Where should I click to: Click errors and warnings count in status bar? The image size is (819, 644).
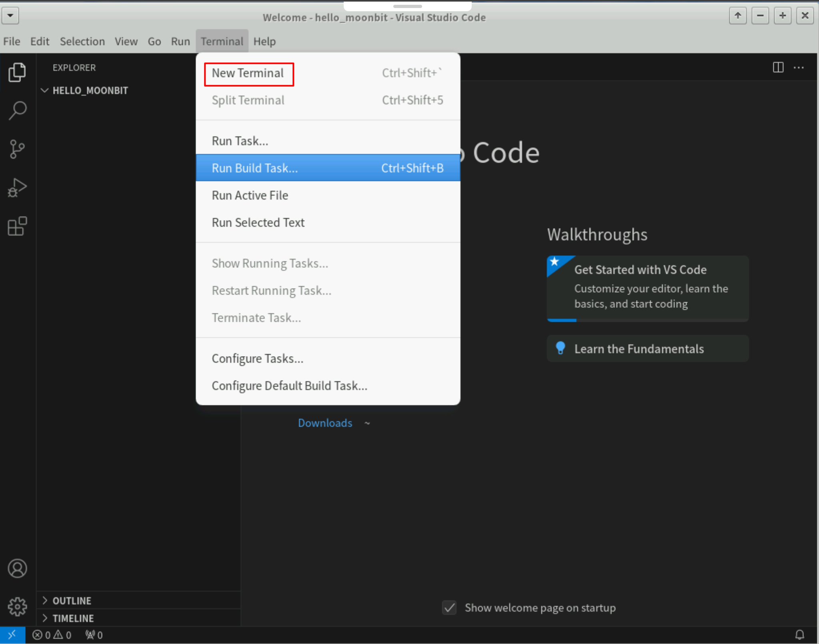tap(52, 635)
